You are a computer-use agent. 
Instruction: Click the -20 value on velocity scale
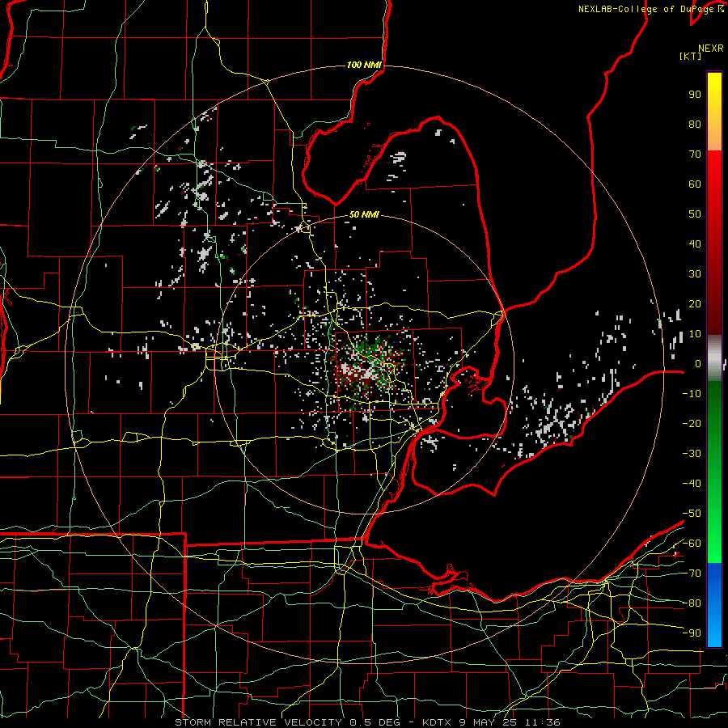(x=692, y=424)
